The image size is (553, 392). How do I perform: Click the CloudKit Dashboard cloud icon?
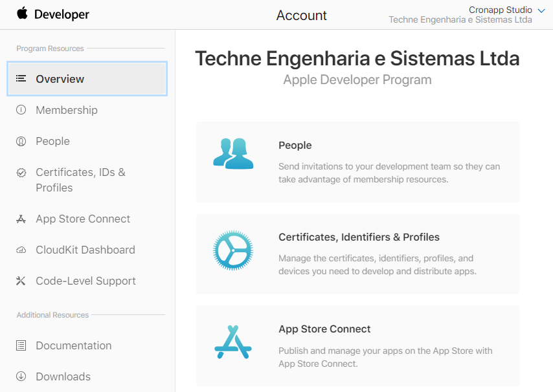point(21,250)
